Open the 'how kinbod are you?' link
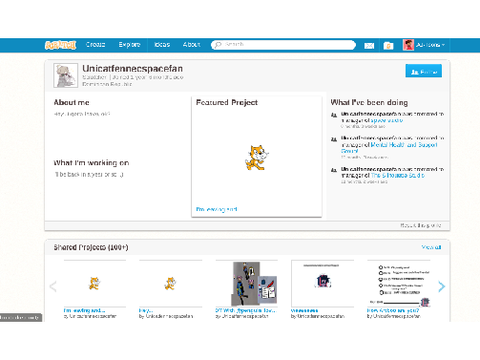 (x=393, y=310)
